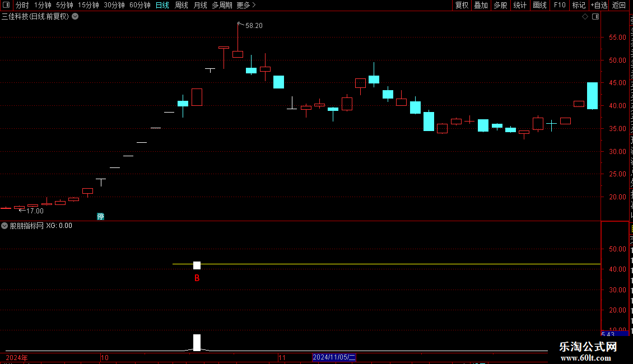Click the 三佳科技(日线.前复权) chart title
This screenshot has height=364, width=633.
35,17
